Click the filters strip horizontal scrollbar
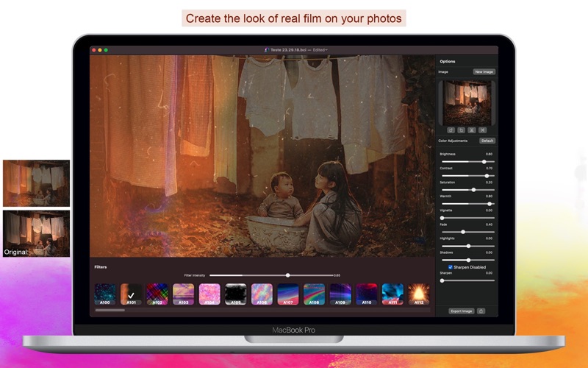The height and width of the screenshot is (368, 588). click(110, 310)
